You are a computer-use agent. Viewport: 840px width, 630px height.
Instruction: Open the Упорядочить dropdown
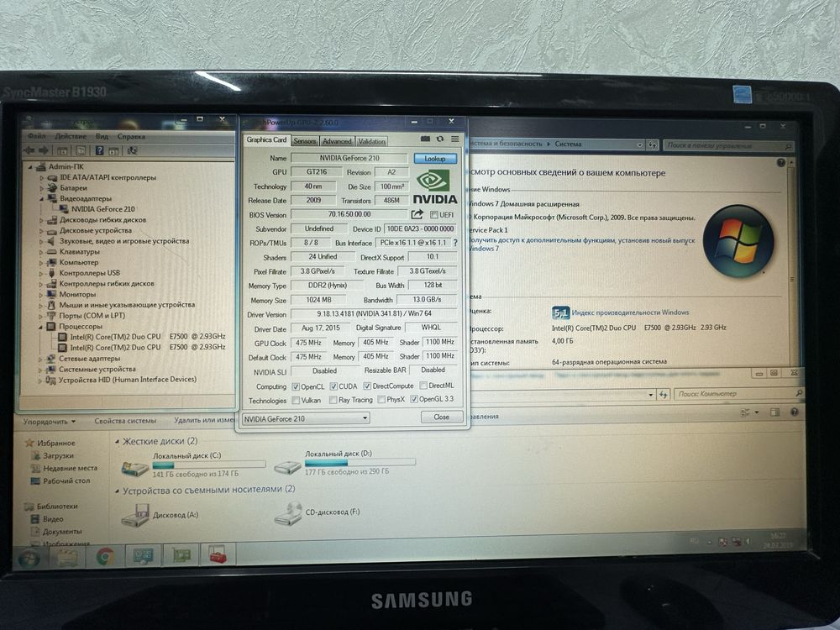click(50, 422)
